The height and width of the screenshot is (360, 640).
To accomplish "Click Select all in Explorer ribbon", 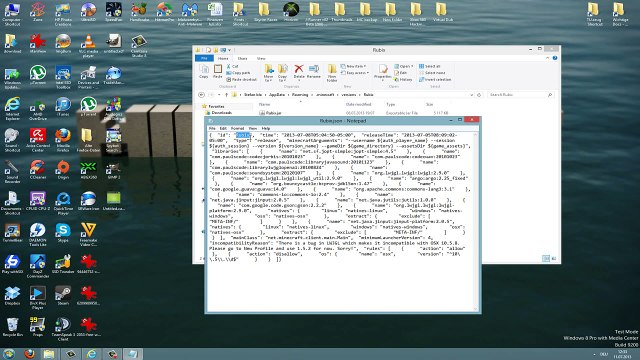I will click(x=430, y=66).
